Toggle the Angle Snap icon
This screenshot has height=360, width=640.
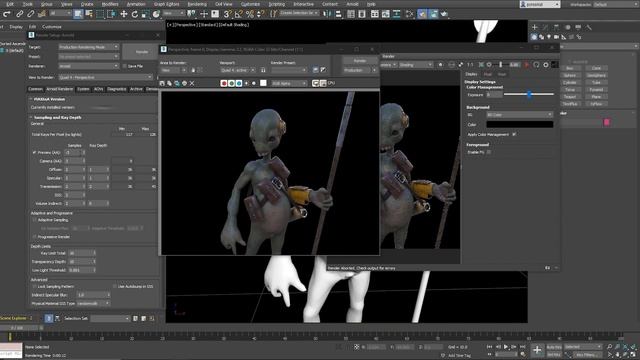(239, 14)
